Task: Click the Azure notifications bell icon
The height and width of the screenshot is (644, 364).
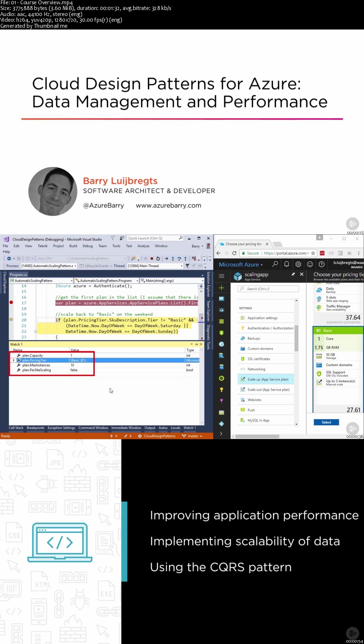Action: [x=287, y=264]
